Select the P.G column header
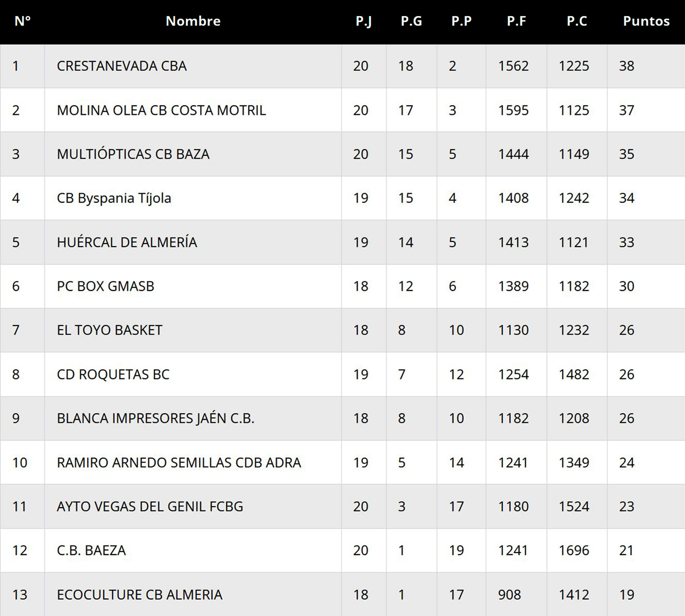Image resolution: width=685 pixels, height=616 pixels. 411,21
